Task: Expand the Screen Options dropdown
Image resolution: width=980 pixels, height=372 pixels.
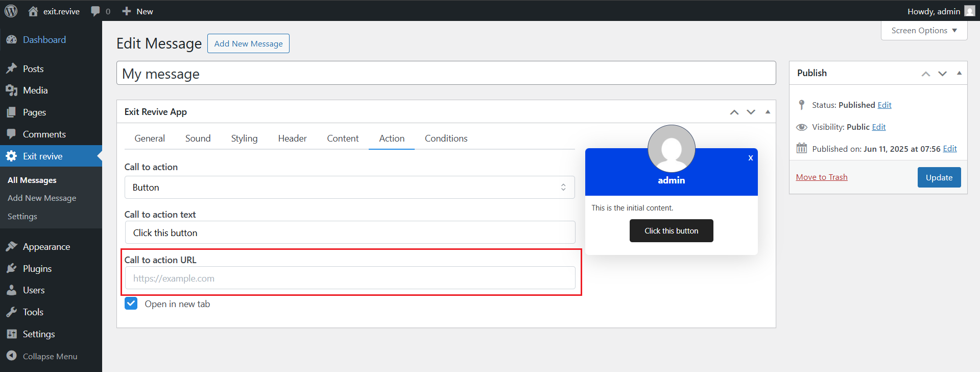Action: (x=924, y=31)
